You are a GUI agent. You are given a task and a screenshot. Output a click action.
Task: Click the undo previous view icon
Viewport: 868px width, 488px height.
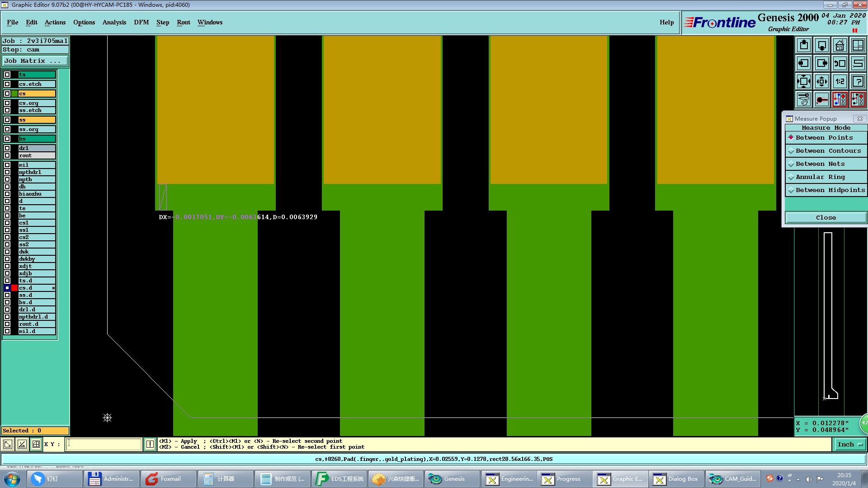click(840, 64)
